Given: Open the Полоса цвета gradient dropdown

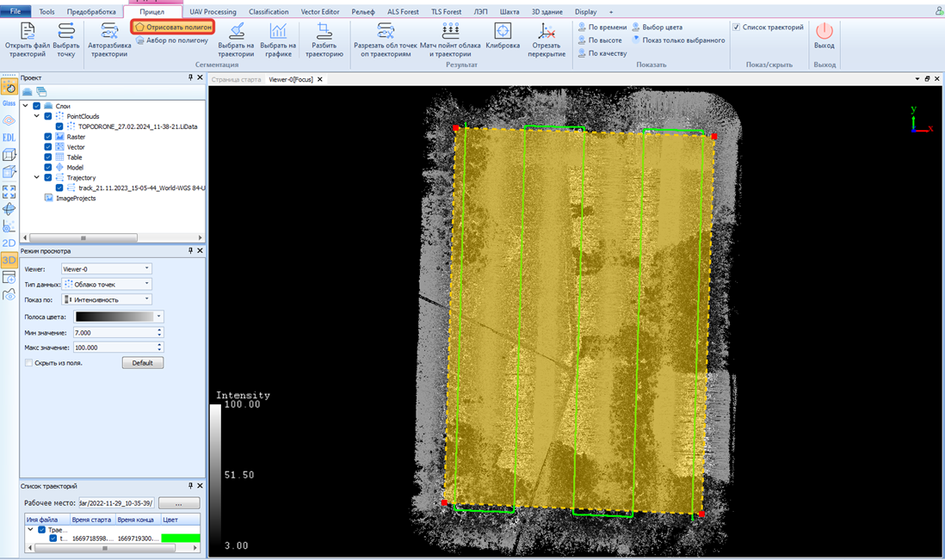Looking at the screenshot, I should point(118,317).
